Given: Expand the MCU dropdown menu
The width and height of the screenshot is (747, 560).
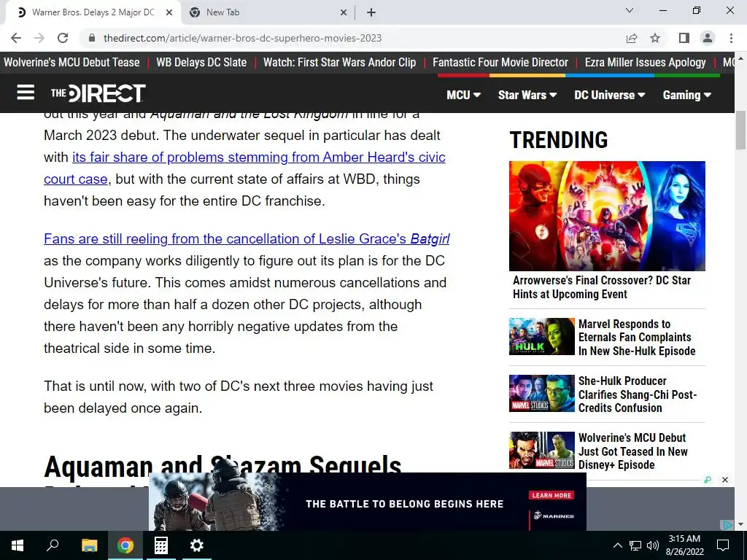Looking at the screenshot, I should click(463, 95).
